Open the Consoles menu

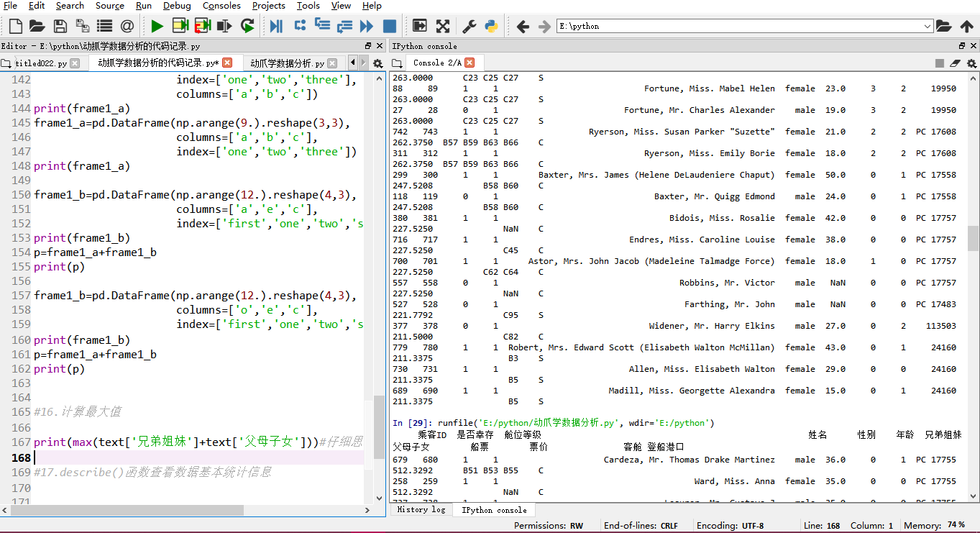point(221,6)
